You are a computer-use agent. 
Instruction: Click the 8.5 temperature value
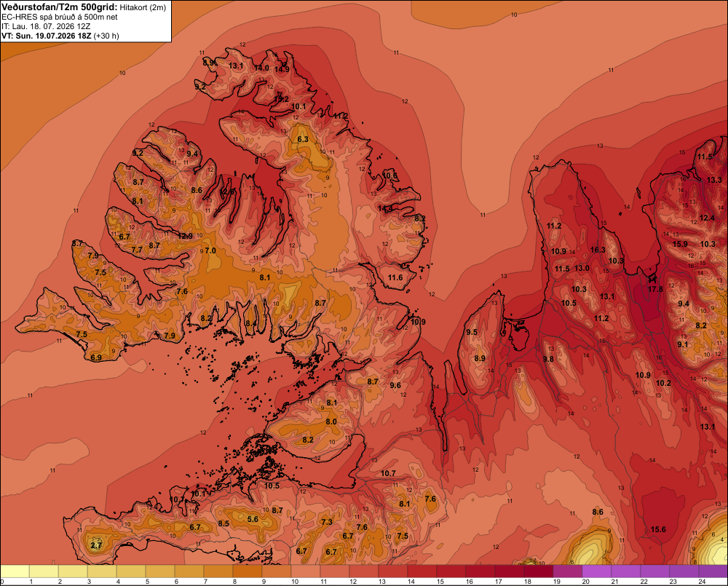(x=223, y=523)
